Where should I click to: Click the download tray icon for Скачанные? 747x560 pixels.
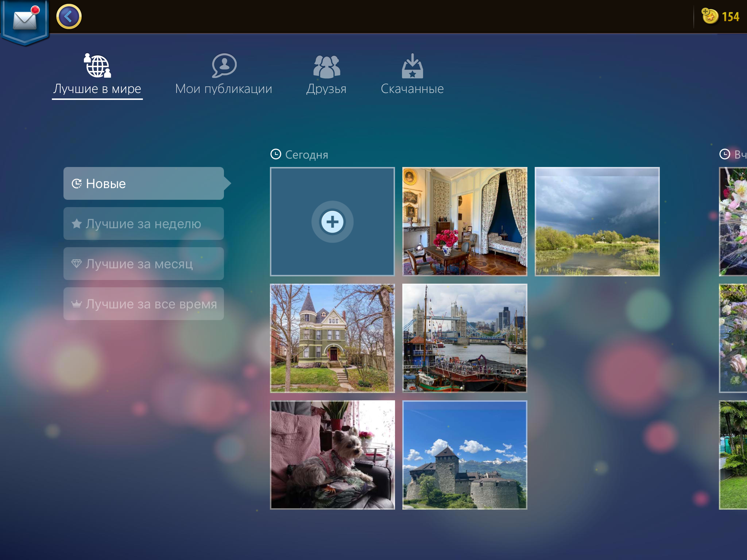(x=413, y=66)
